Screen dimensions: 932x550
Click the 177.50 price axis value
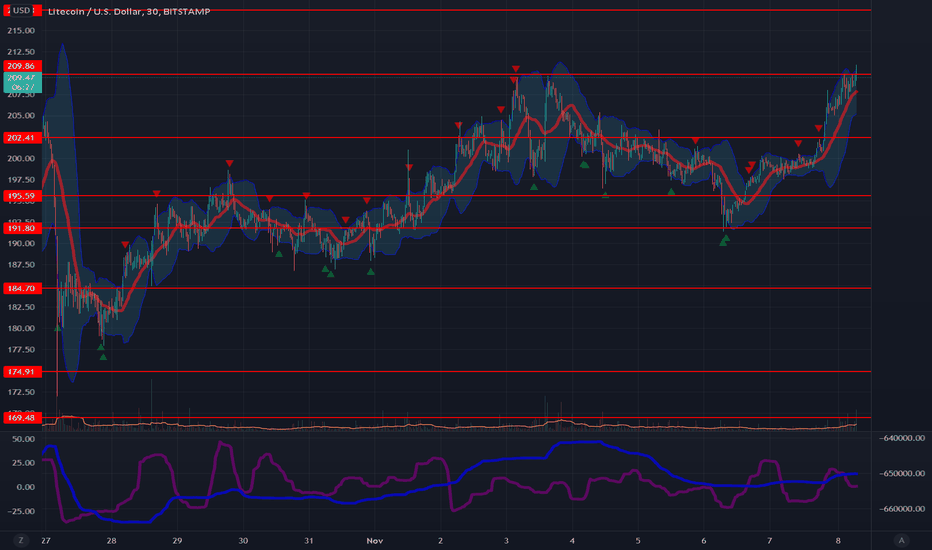click(21, 350)
